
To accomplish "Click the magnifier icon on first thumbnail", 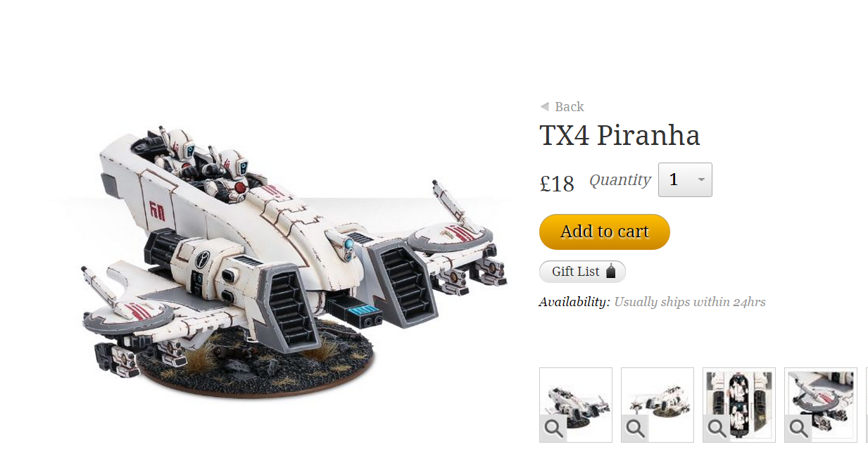I will coord(554,428).
